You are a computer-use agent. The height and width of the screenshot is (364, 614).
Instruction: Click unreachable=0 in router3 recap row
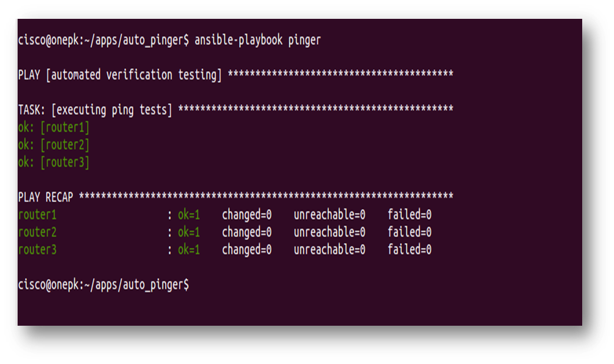point(329,250)
